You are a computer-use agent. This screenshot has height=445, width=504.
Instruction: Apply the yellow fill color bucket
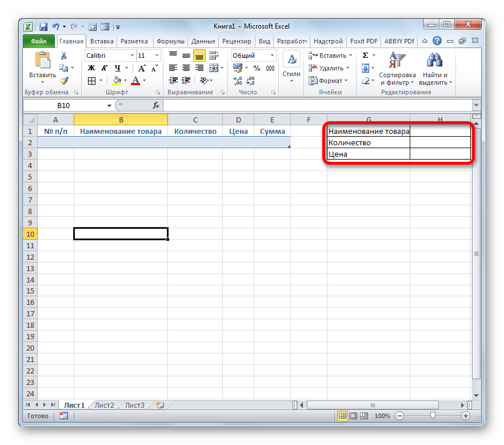click(x=117, y=81)
